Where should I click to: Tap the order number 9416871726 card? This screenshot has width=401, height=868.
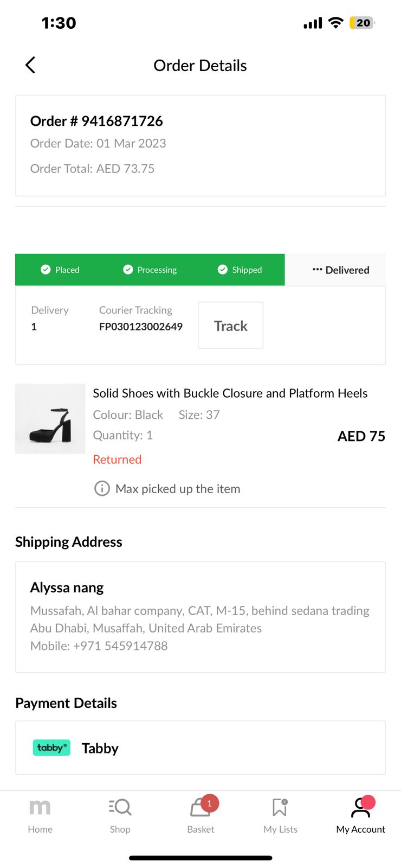(x=200, y=145)
